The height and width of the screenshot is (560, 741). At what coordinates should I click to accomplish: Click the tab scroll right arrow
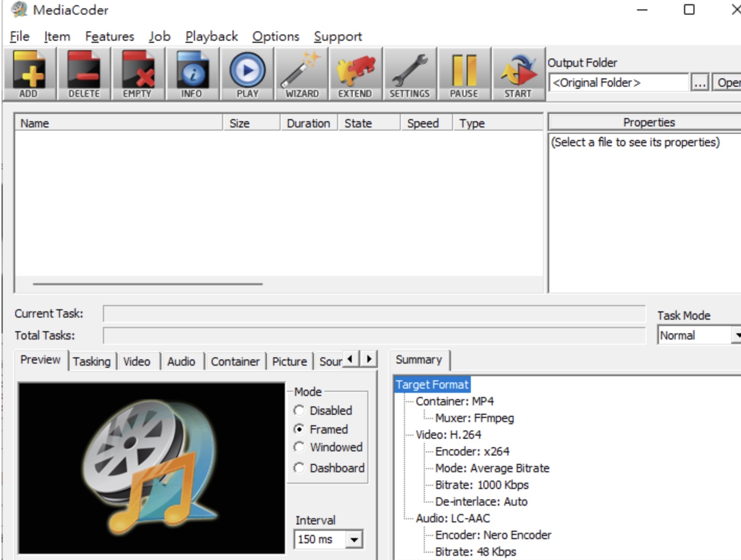click(369, 359)
